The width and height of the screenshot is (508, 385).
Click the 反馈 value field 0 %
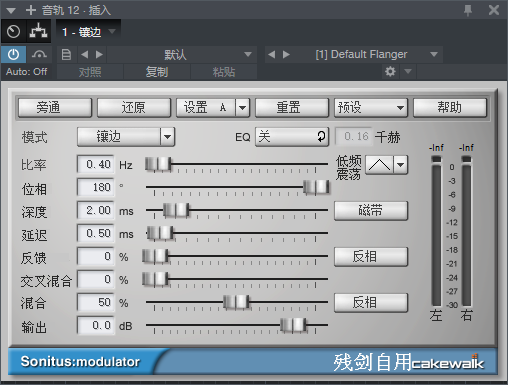[96, 256]
